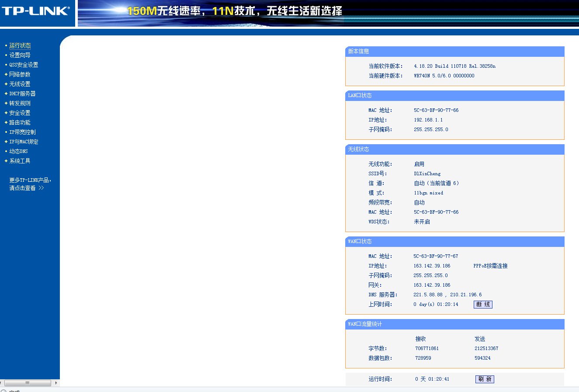Click the 更多TP-LINK产品 link

29,184
